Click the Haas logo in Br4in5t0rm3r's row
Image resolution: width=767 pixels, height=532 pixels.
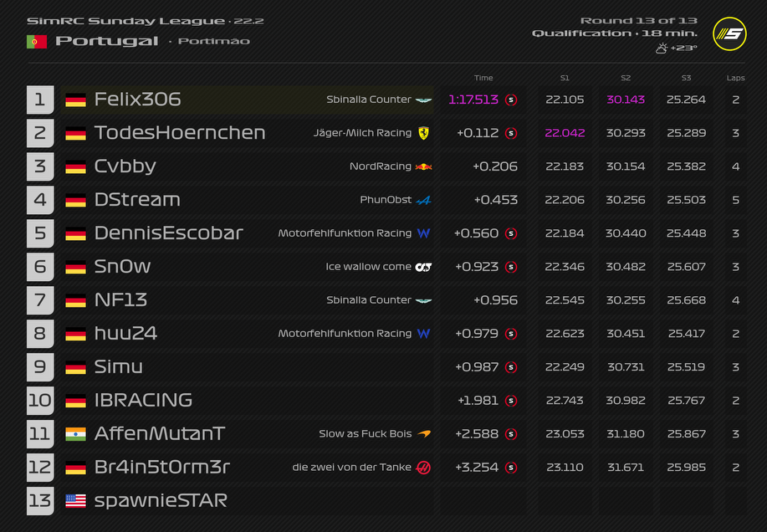tap(424, 468)
